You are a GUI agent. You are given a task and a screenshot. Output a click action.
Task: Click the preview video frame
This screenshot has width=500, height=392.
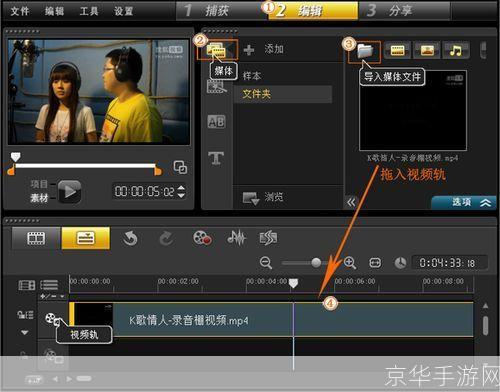click(99, 92)
